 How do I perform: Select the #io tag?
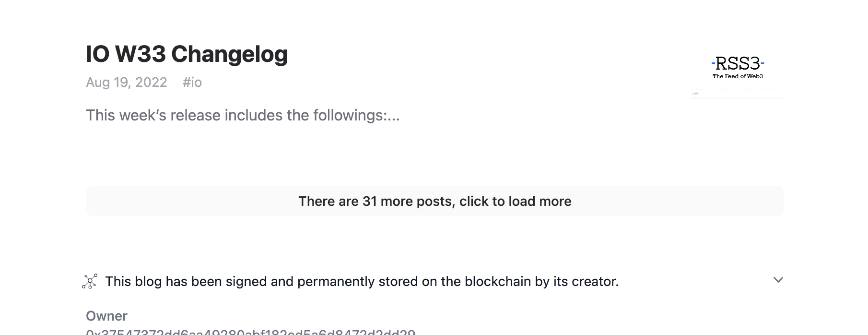(x=192, y=83)
